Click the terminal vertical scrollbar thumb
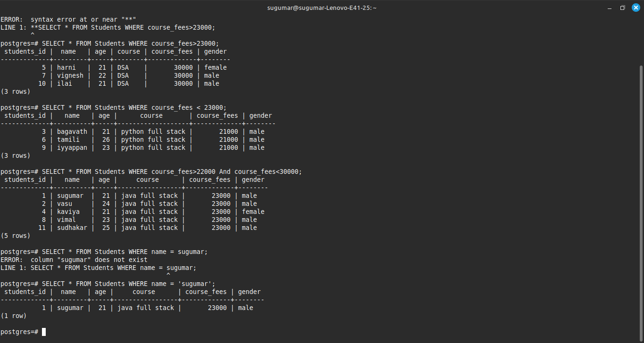 click(x=641, y=204)
